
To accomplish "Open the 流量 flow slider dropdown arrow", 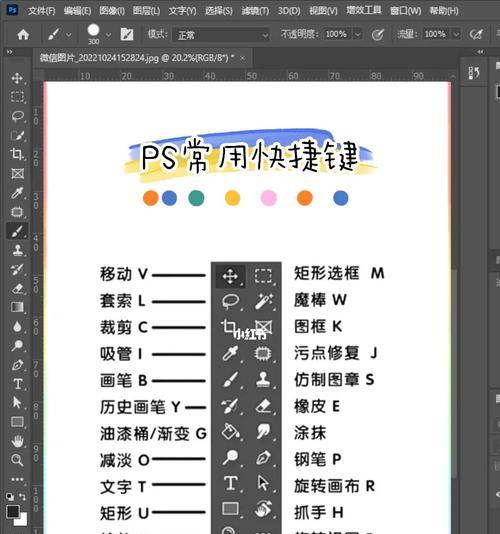I will tap(456, 34).
